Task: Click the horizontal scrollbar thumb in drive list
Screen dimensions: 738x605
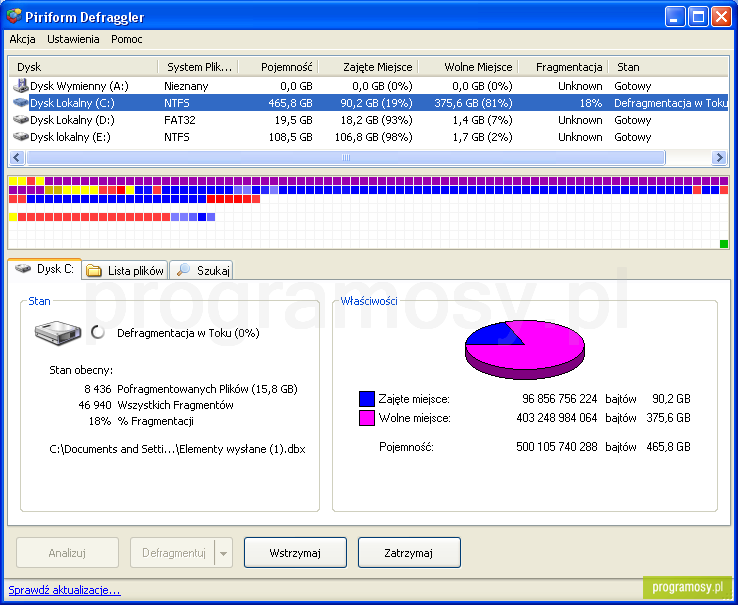Action: [346, 158]
